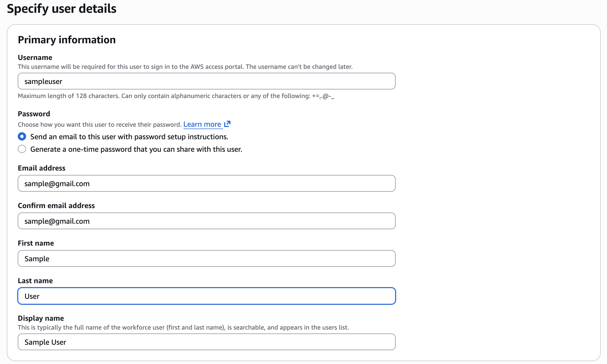Image resolution: width=607 pixels, height=364 pixels.
Task: Click the Confirm email address field
Action: 206,221
